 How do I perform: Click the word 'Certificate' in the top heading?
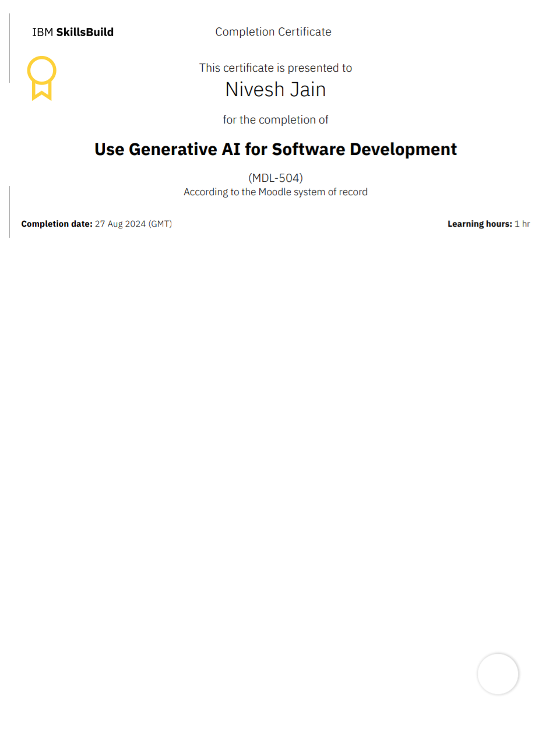tap(304, 32)
